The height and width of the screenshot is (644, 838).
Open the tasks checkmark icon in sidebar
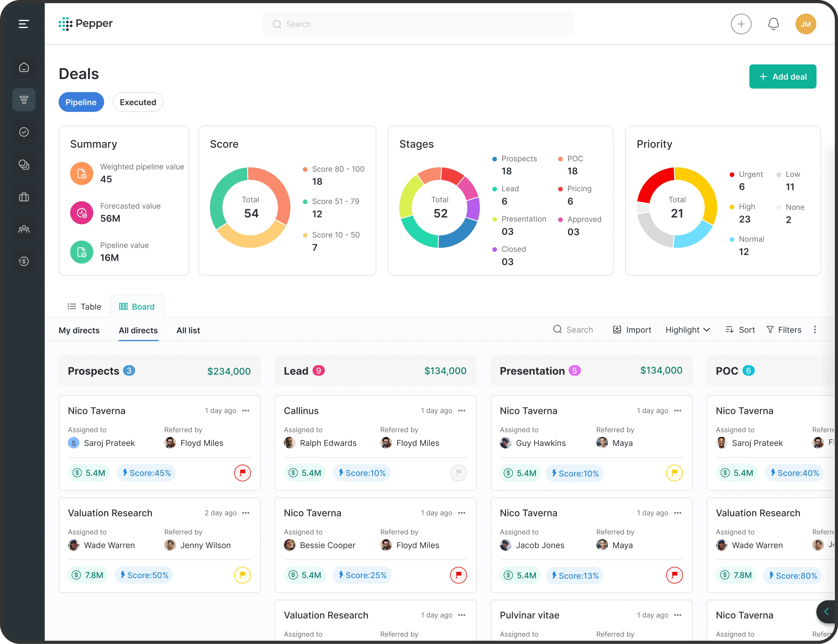(24, 132)
